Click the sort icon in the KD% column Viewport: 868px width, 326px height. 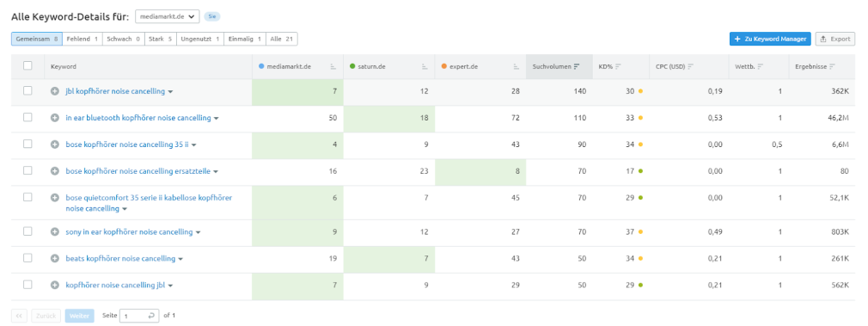coord(618,66)
